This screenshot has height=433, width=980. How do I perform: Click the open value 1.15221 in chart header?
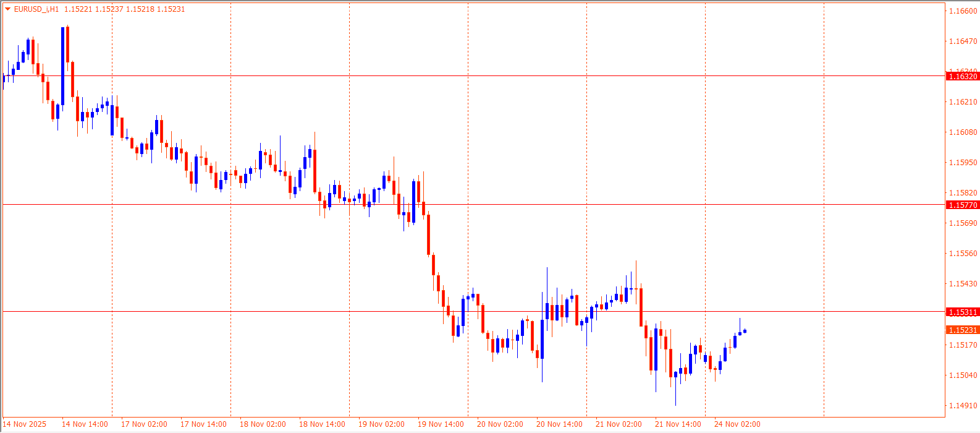(x=78, y=9)
